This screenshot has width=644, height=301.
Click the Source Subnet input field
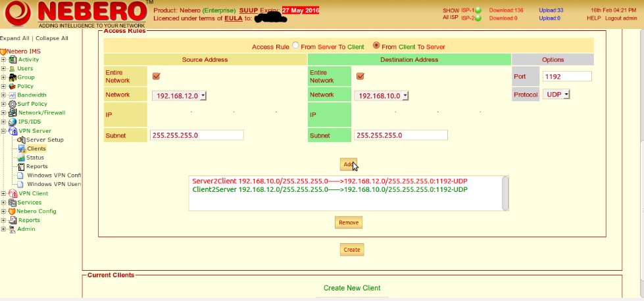pyautogui.click(x=197, y=135)
